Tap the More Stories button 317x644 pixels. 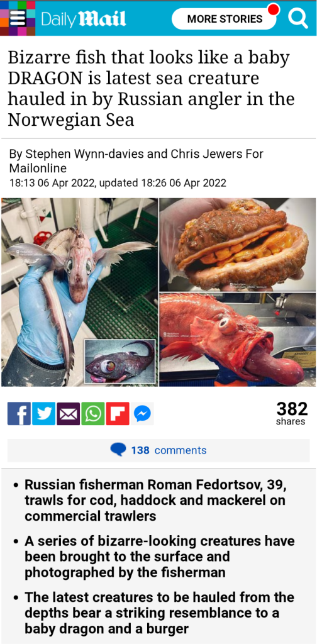point(224,19)
